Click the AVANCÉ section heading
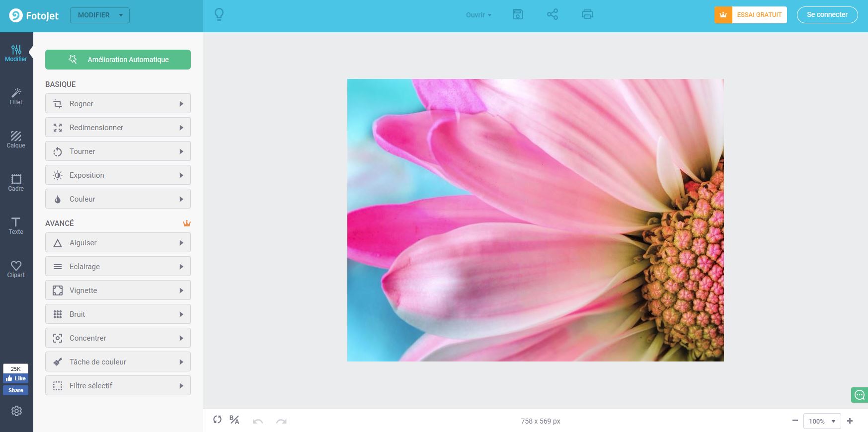This screenshot has height=432, width=868. (60, 223)
